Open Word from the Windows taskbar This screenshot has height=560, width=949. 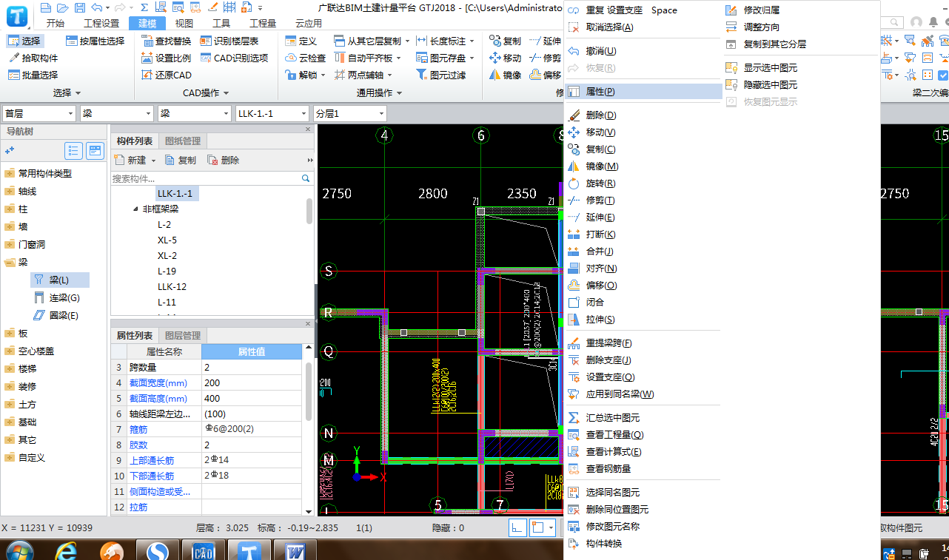pyautogui.click(x=295, y=552)
